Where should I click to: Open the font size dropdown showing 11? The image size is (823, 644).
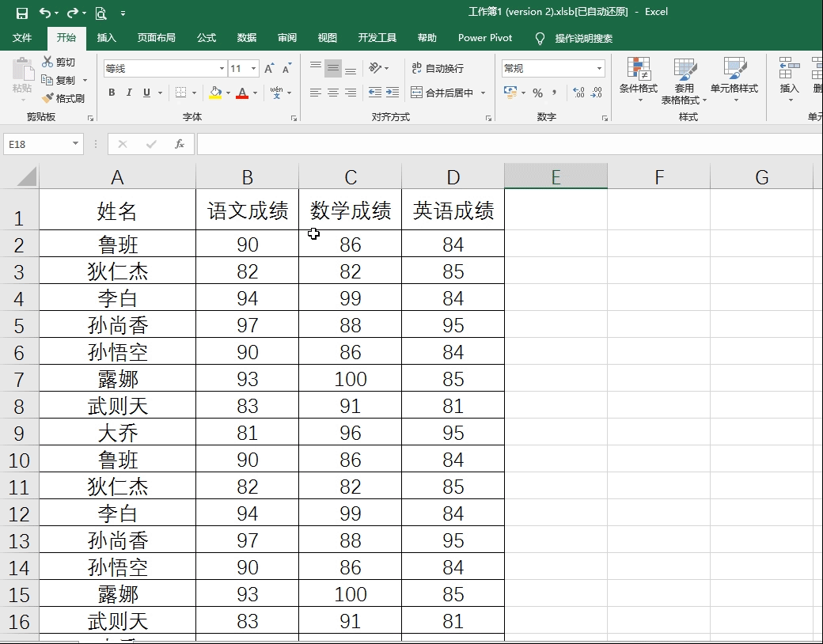pos(253,69)
